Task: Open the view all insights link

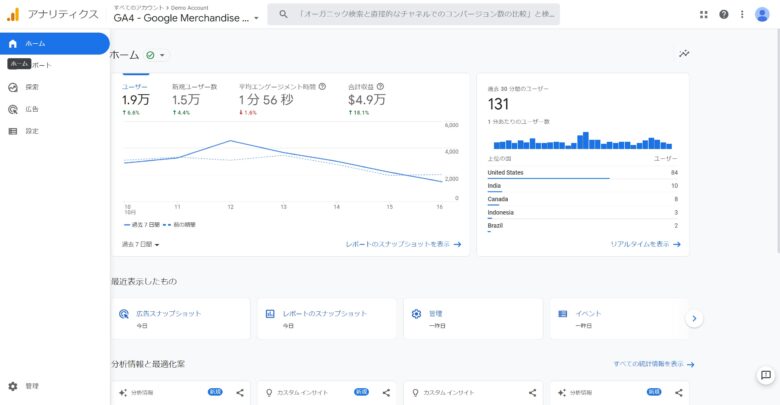Action: click(654, 364)
